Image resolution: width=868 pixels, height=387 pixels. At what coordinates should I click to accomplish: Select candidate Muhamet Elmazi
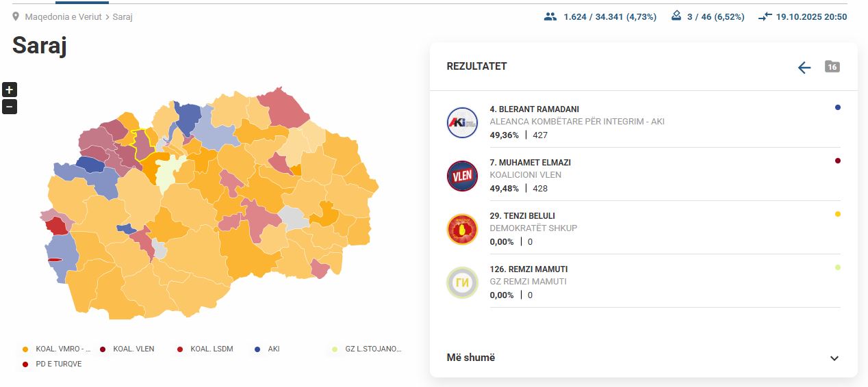point(530,163)
